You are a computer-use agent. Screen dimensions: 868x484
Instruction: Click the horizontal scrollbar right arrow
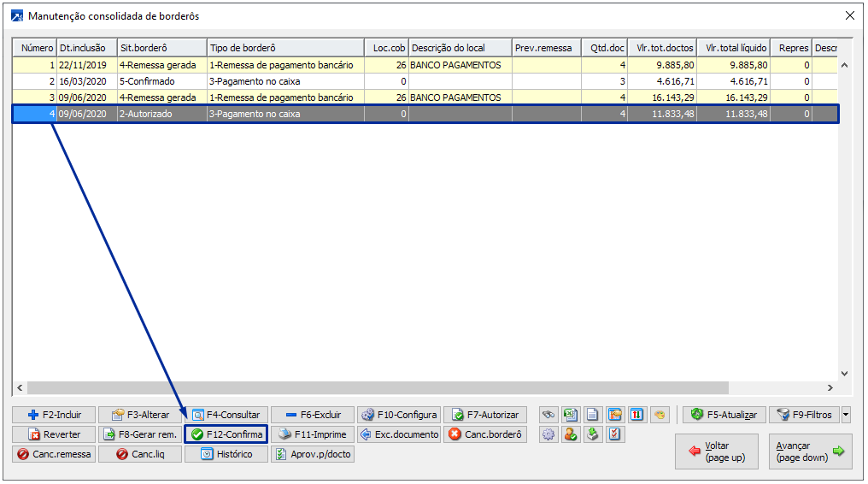click(x=830, y=387)
